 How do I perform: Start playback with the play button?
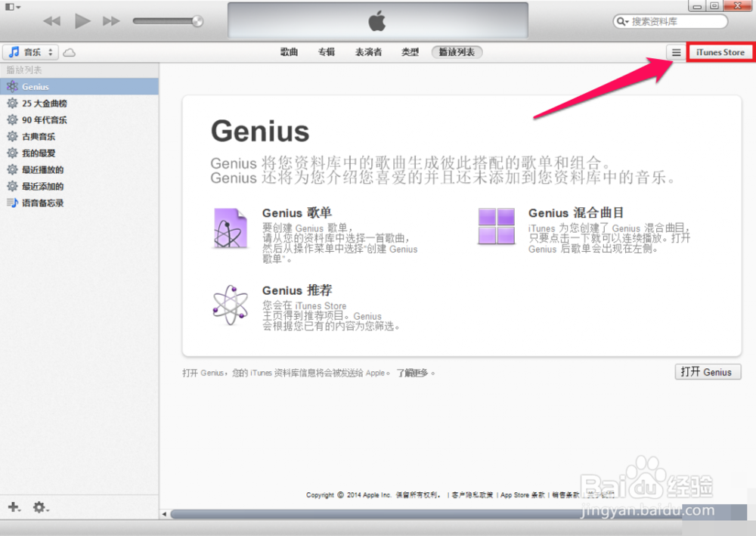click(x=82, y=20)
